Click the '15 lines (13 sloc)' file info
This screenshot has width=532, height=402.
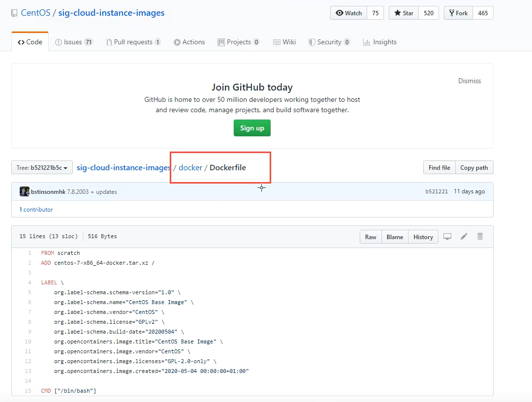coord(49,236)
